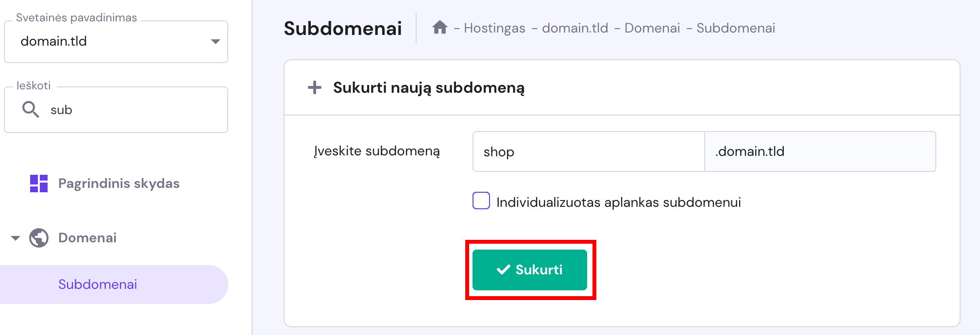This screenshot has width=980, height=335.
Task: Select Subdomenai in the sidebar
Action: pyautogui.click(x=97, y=284)
